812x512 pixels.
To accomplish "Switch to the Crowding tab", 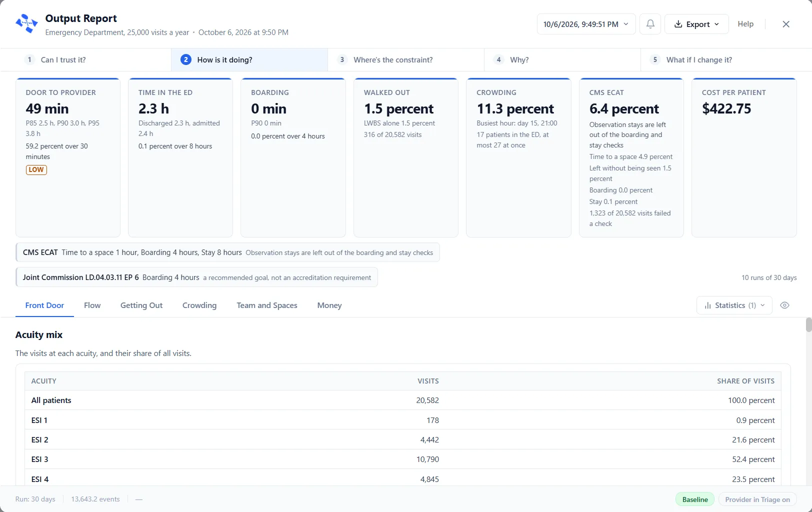I will 199,305.
